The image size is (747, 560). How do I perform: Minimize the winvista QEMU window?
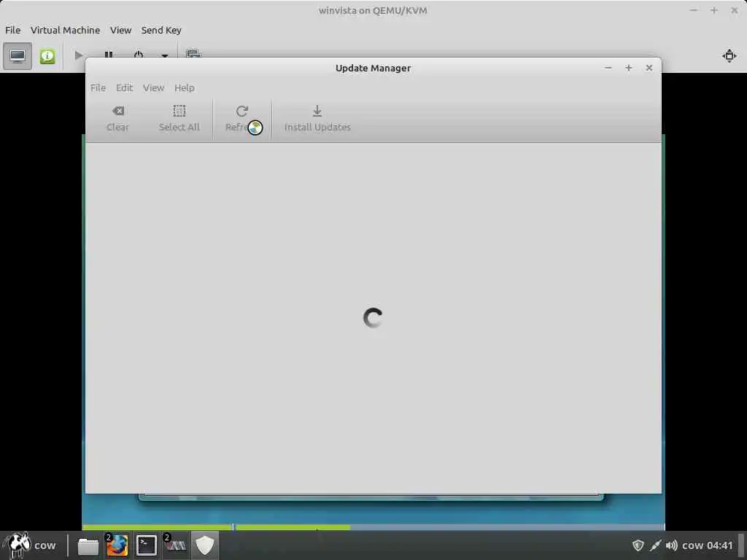pyautogui.click(x=694, y=10)
